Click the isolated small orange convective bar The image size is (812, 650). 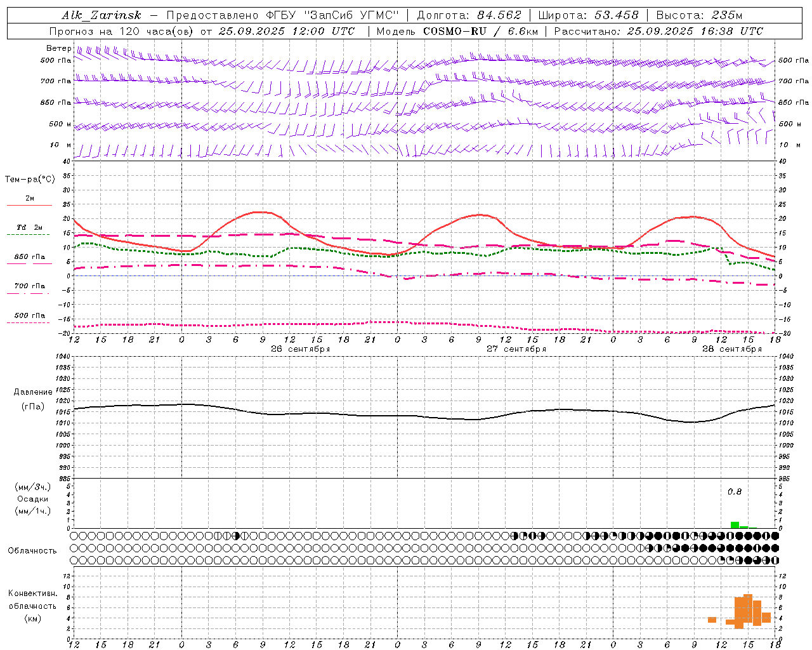pos(712,620)
